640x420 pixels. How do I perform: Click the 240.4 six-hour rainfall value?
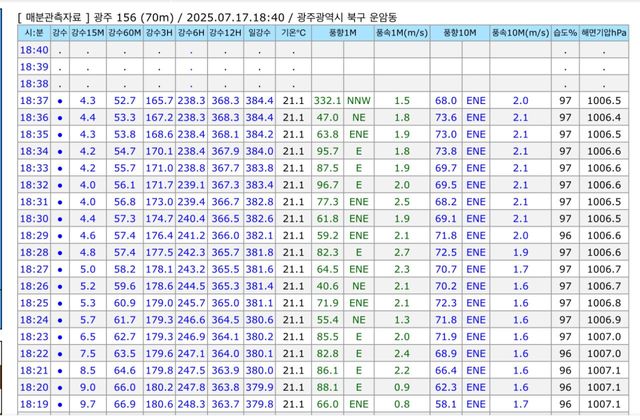tap(191, 219)
